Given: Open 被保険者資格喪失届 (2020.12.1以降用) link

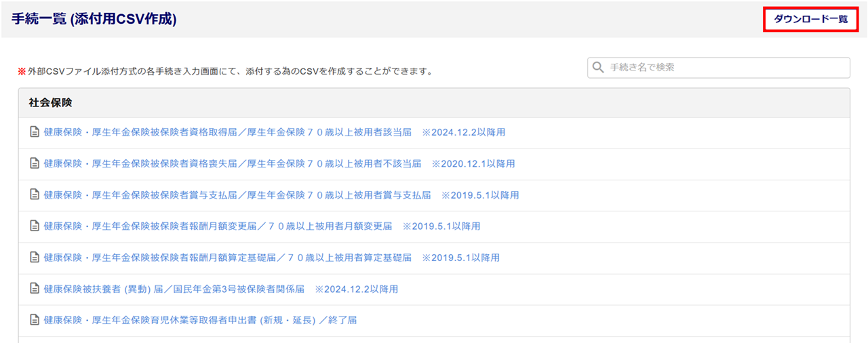Looking at the screenshot, I should (x=279, y=163).
